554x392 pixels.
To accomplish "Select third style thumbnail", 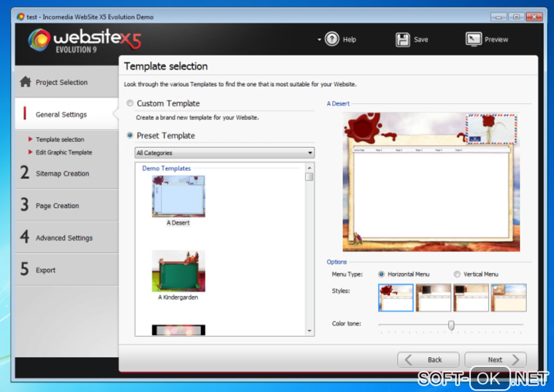I will click(471, 298).
